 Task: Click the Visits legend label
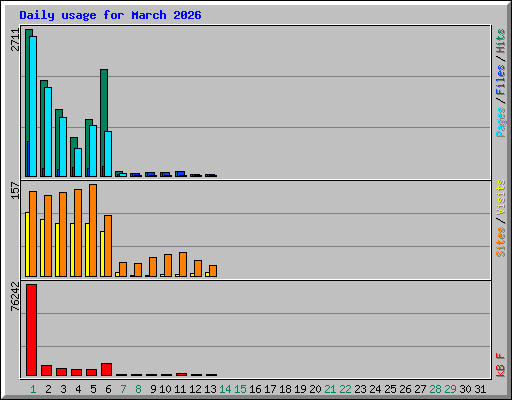[x=501, y=197]
